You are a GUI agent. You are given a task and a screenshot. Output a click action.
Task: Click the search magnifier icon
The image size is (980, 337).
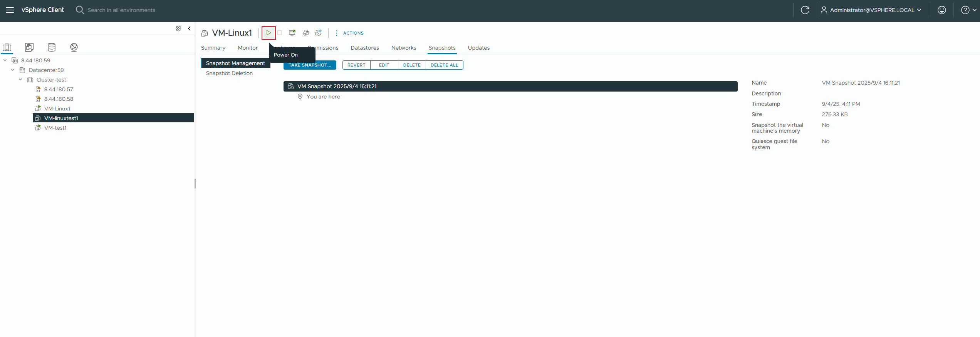pos(80,10)
